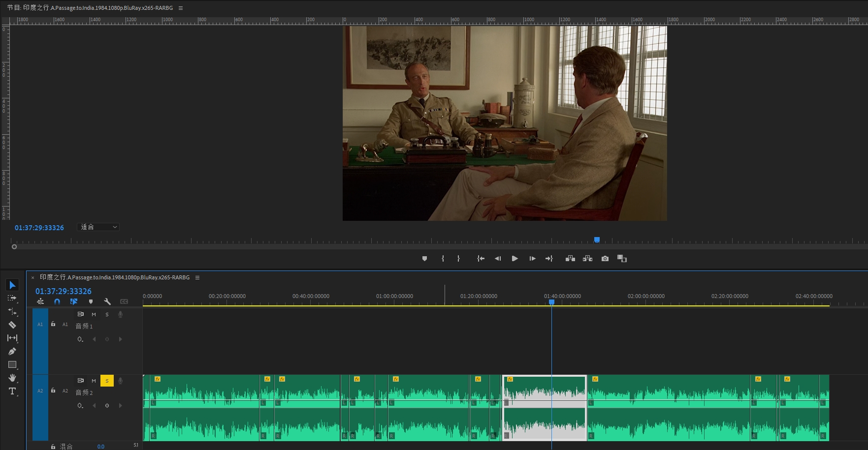This screenshot has width=868, height=450.
Task: Choose the Hand tool
Action: (x=12, y=378)
